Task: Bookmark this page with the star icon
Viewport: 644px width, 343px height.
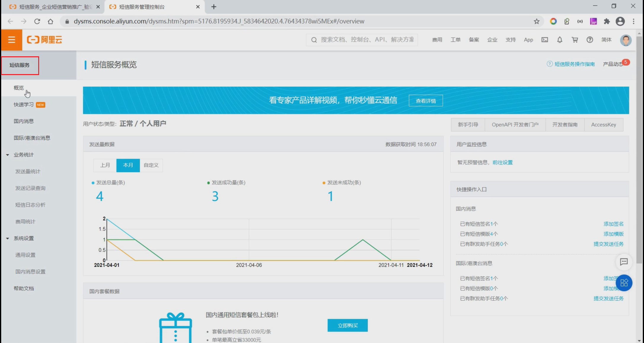Action: (536, 21)
